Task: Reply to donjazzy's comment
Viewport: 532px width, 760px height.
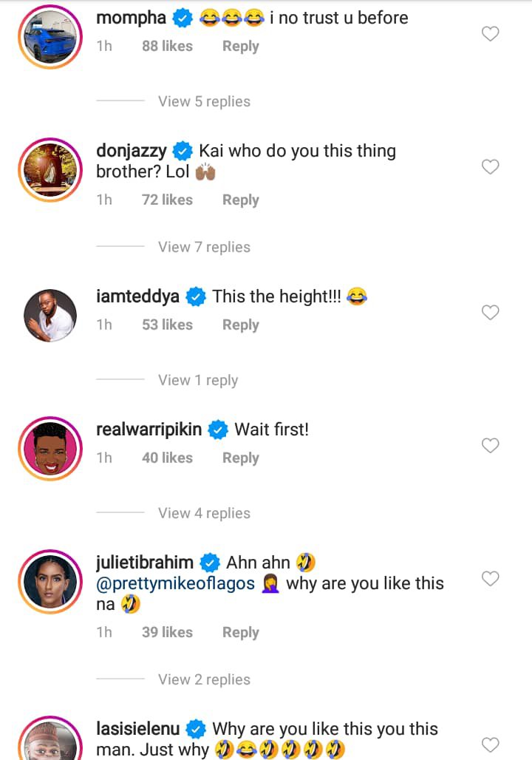Action: click(x=240, y=200)
